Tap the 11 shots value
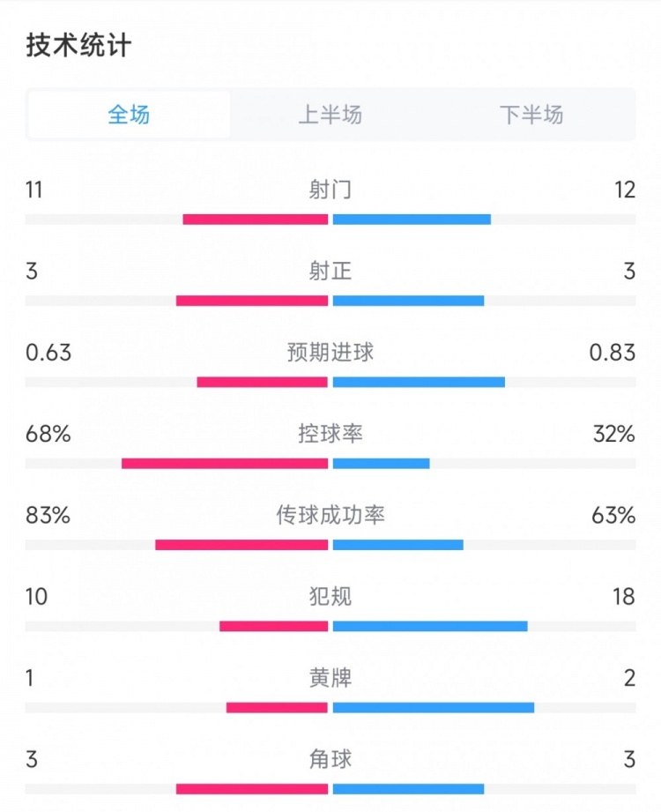Image resolution: width=661 pixels, height=812 pixels. pyautogui.click(x=35, y=190)
